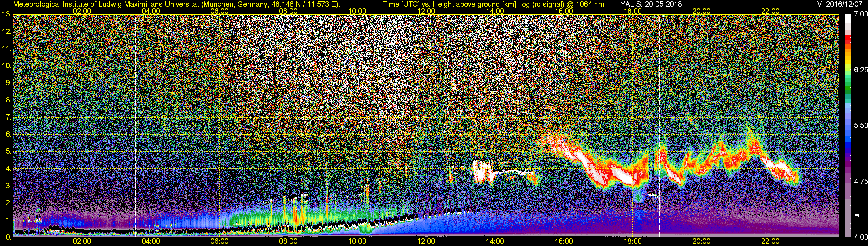Click the colorbar value '6.25'
868x246 pixels.
point(861,70)
